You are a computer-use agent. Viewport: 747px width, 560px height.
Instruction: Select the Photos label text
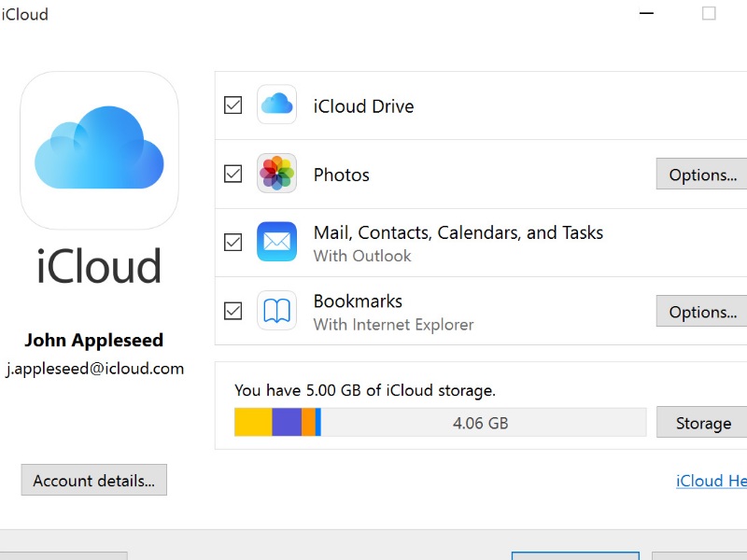point(341,175)
